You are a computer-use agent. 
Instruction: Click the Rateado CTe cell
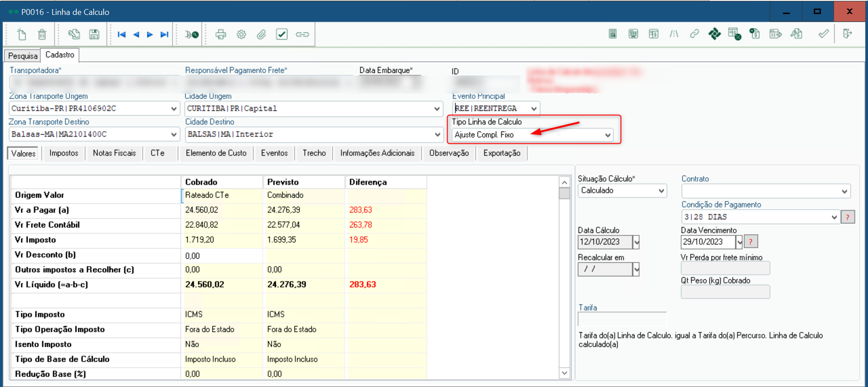click(x=222, y=195)
